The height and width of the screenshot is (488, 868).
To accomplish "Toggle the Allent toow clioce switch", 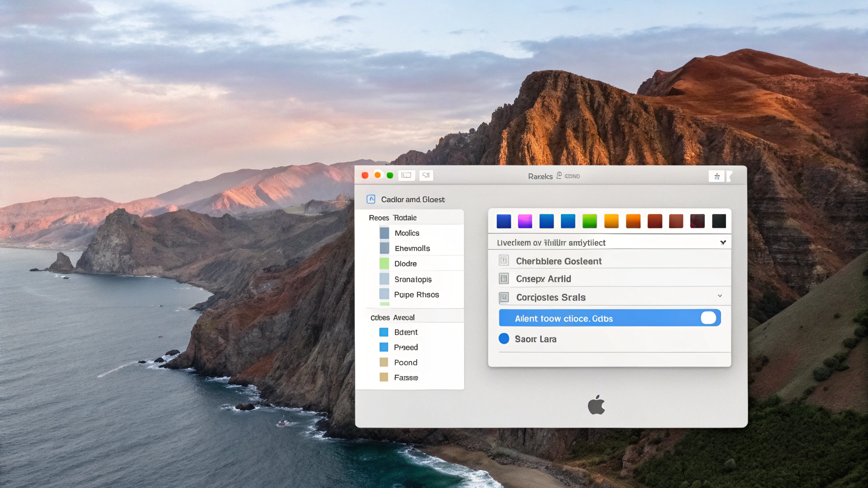I will coord(708,318).
